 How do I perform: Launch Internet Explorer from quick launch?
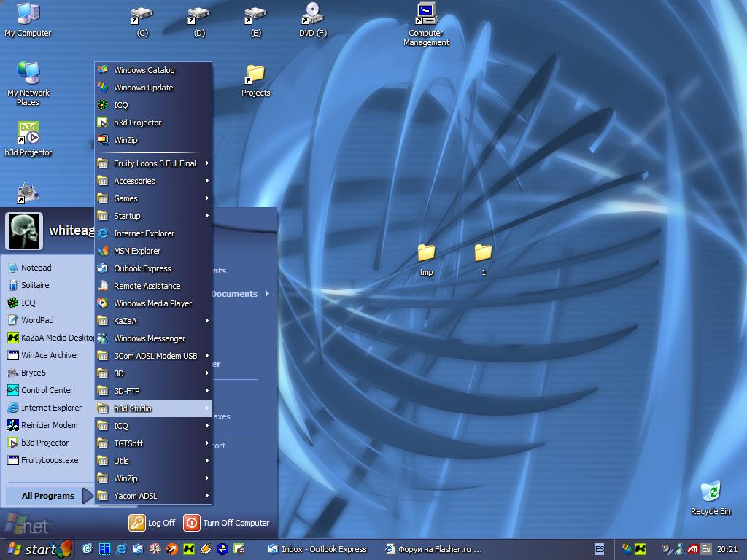122,549
